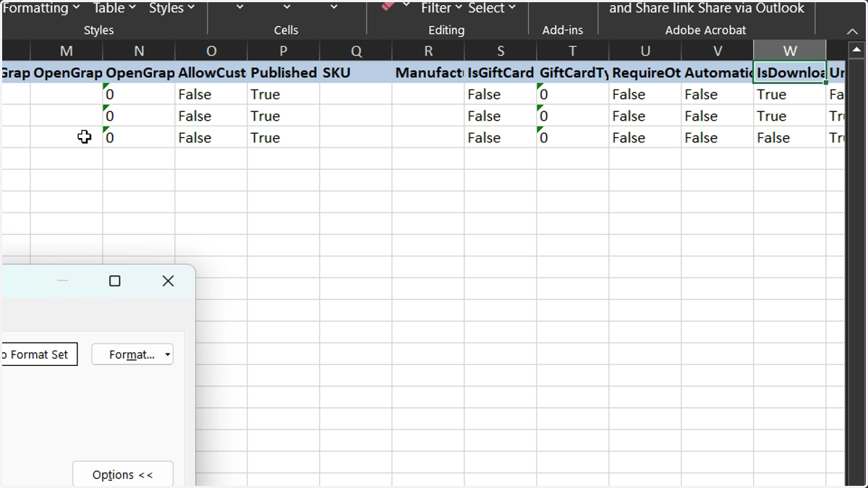The image size is (868, 488).
Task: Select column S header
Action: [x=501, y=51]
